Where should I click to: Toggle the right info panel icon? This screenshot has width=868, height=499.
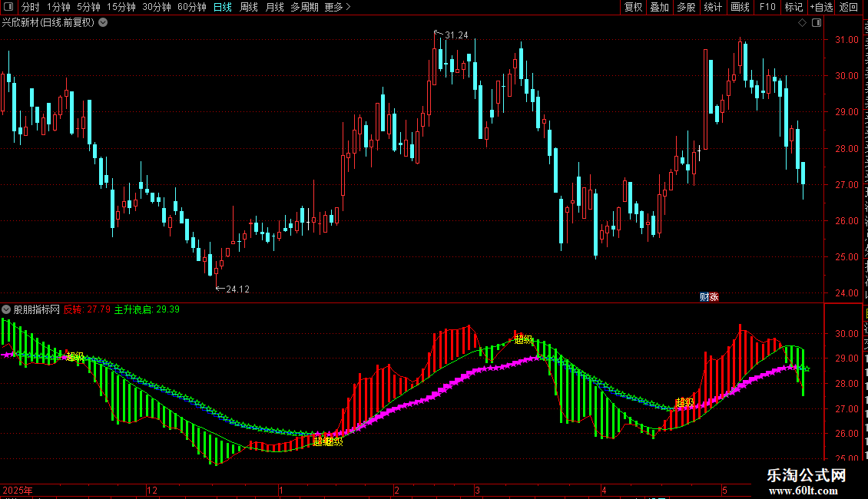coord(817,23)
